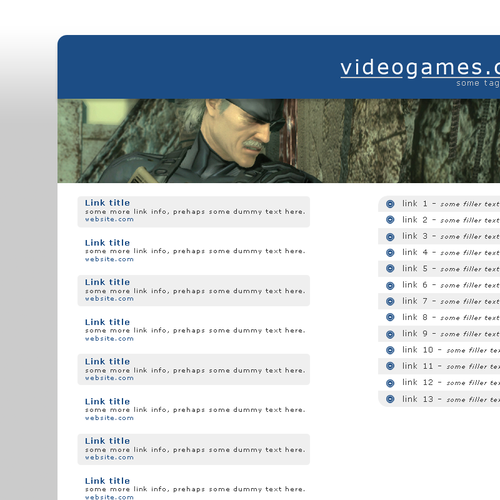Click the bullet icon beside link 9

(x=390, y=334)
